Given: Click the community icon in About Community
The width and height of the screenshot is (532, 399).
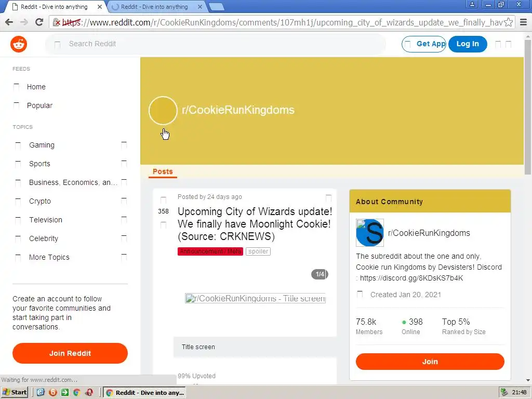Looking at the screenshot, I should (x=370, y=233).
